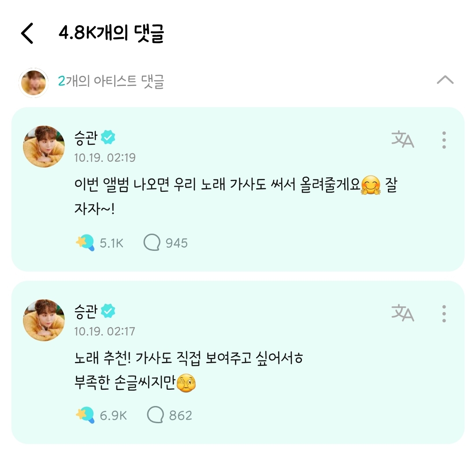This screenshot has width=476, height=462.
Task: Tap the comment text starting with '노래 추천!'
Action: tap(188, 358)
